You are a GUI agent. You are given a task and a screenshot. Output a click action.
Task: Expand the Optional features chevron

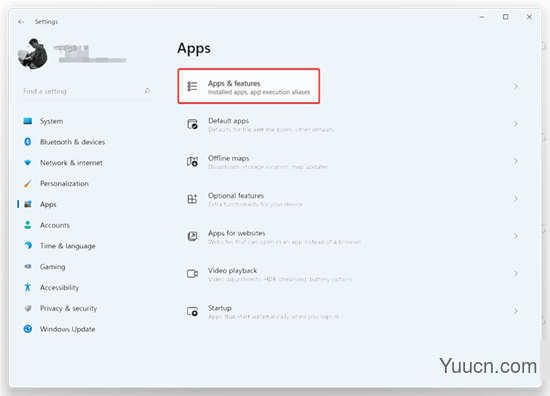coord(515,199)
